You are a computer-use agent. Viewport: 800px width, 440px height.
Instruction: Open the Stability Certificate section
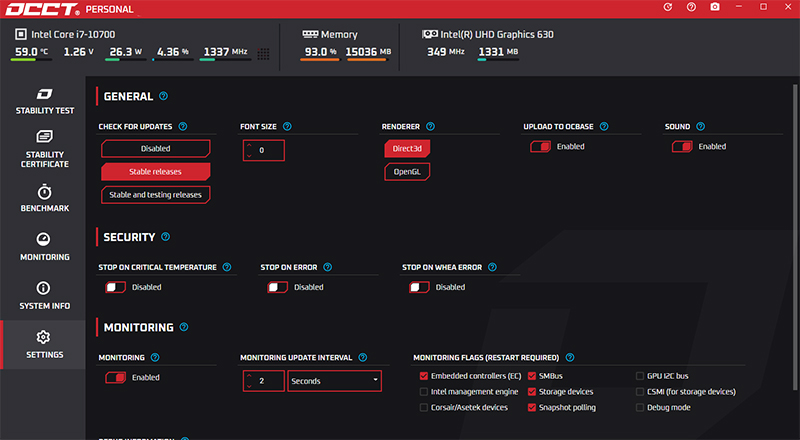[44, 149]
